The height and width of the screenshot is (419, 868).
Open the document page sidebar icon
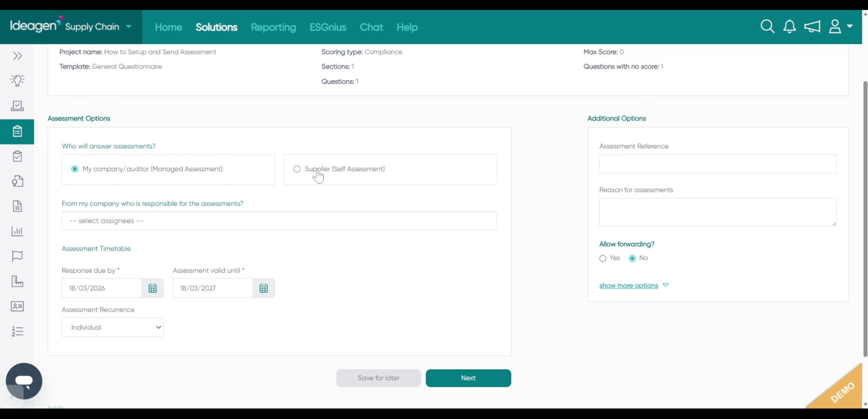18,206
